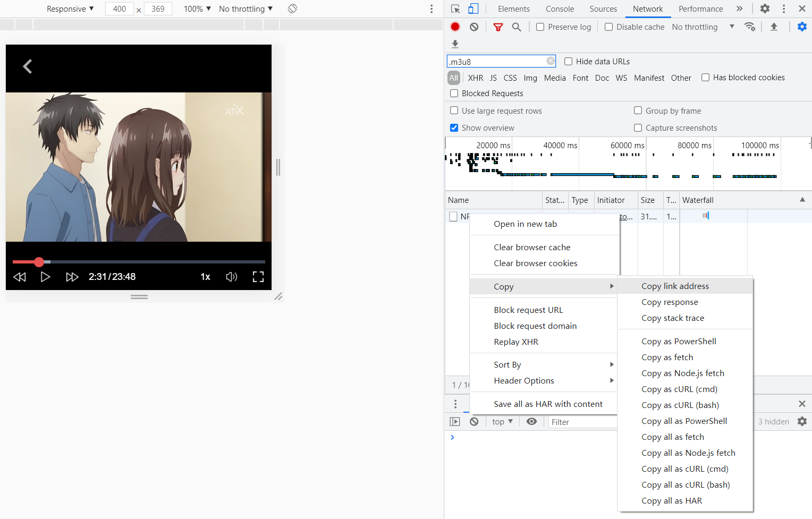Screen dimensions: 812x519
Task: Open device toolbar No throttling dropdown
Action: [x=246, y=8]
